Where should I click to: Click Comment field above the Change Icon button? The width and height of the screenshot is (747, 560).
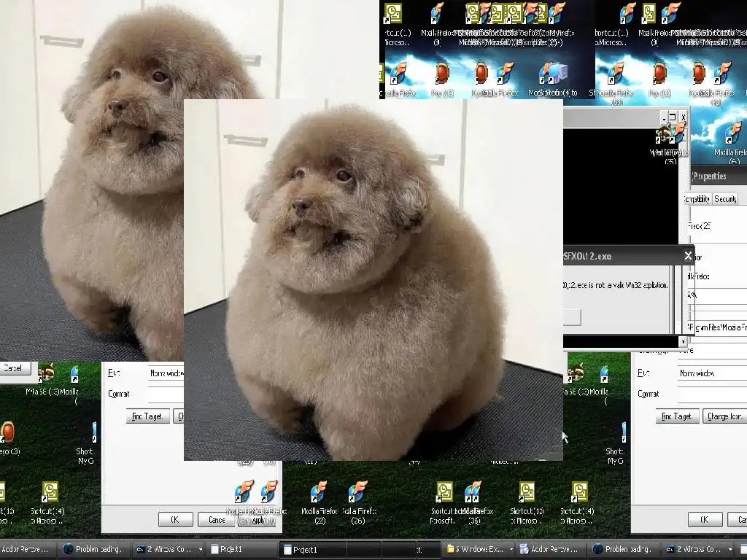point(713,394)
